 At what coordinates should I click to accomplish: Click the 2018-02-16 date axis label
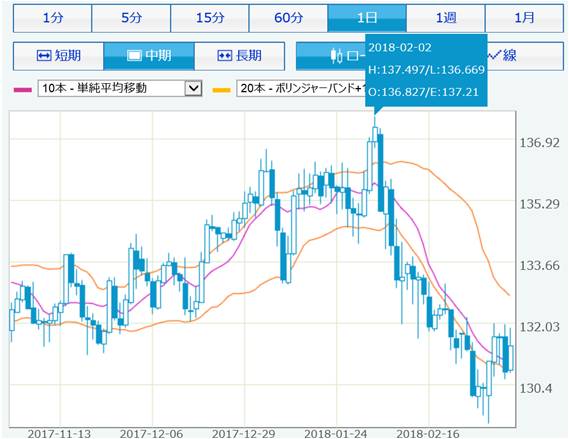(428, 434)
